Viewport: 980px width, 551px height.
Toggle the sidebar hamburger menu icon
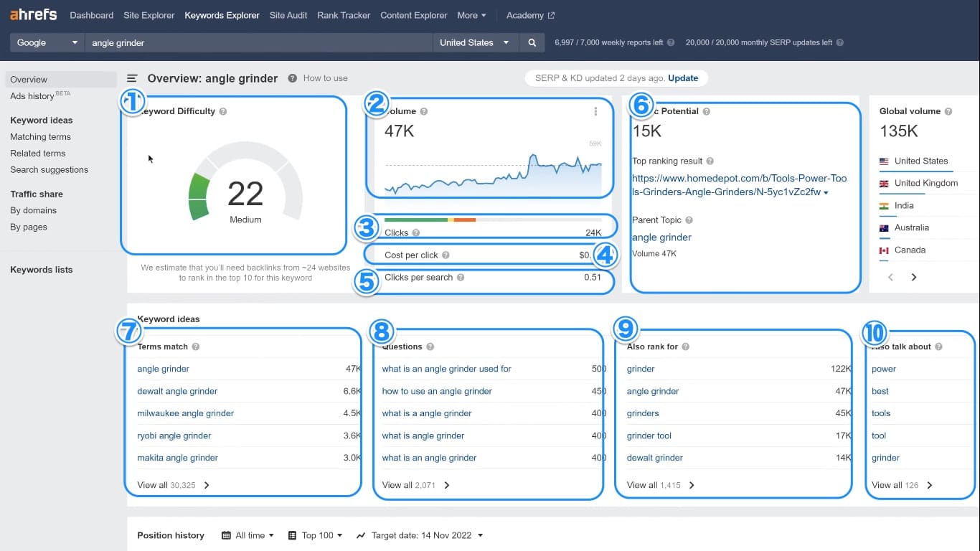pyautogui.click(x=132, y=79)
